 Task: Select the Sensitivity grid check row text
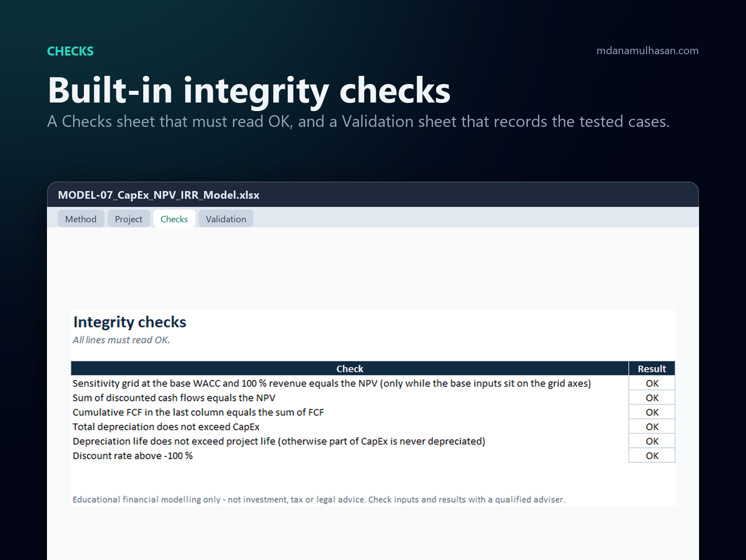(331, 383)
